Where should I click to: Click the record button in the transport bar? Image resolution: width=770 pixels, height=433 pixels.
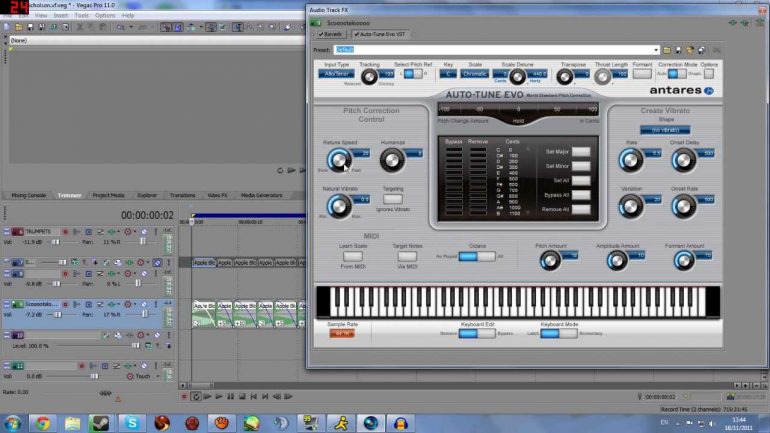pos(185,396)
